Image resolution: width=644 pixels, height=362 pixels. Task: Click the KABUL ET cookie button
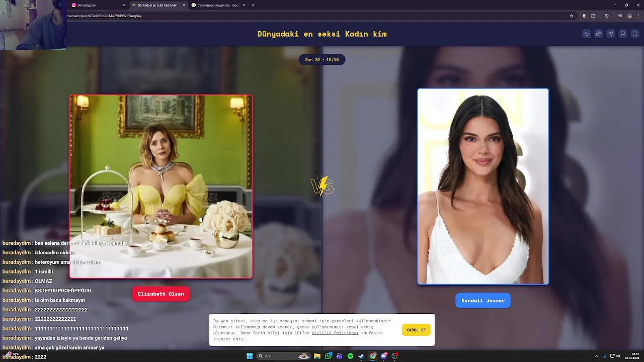pyautogui.click(x=416, y=330)
